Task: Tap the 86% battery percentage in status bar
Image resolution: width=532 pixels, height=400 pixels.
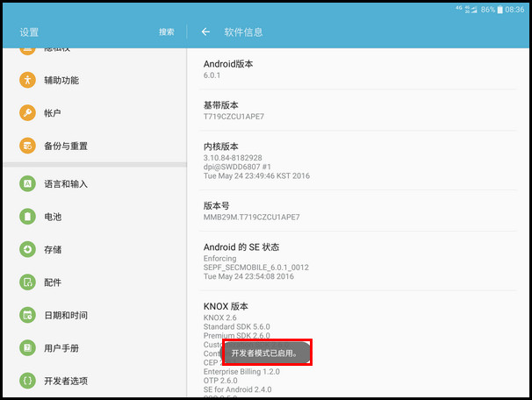Action: tap(488, 10)
